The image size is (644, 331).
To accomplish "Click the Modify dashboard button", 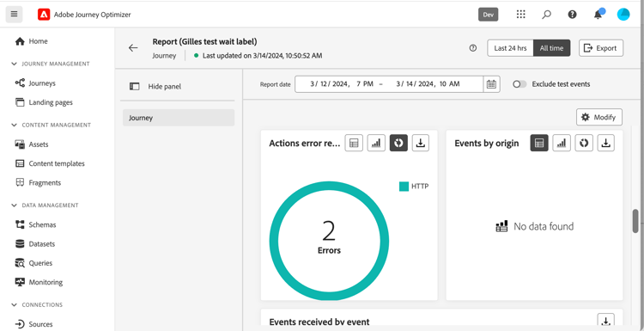I will point(599,117).
